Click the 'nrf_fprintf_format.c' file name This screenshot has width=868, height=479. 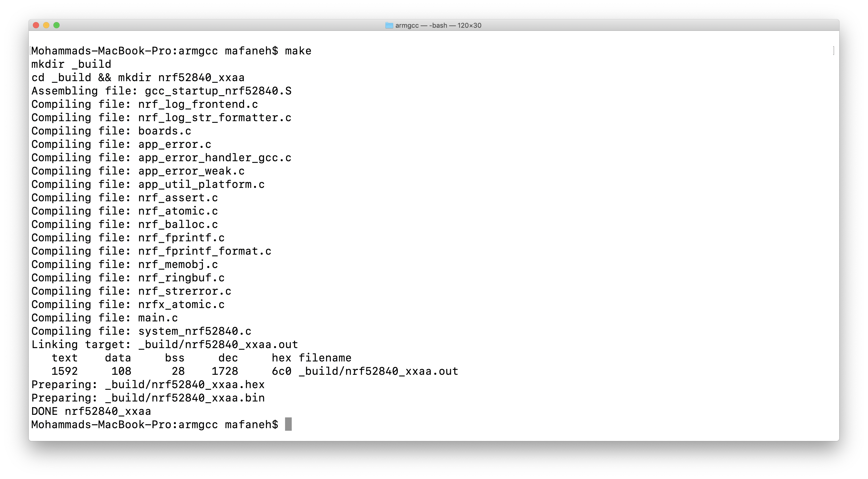204,251
